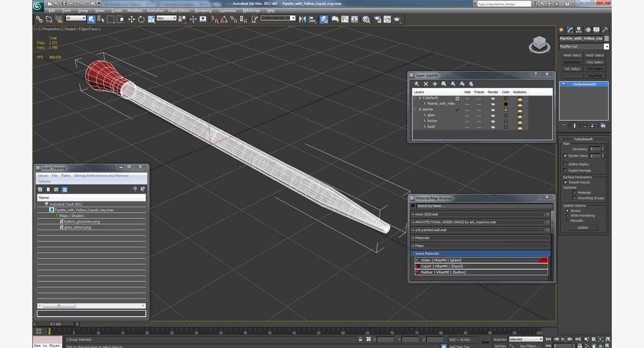Click the FFD Select button
The image size is (644, 348).
click(x=595, y=69)
